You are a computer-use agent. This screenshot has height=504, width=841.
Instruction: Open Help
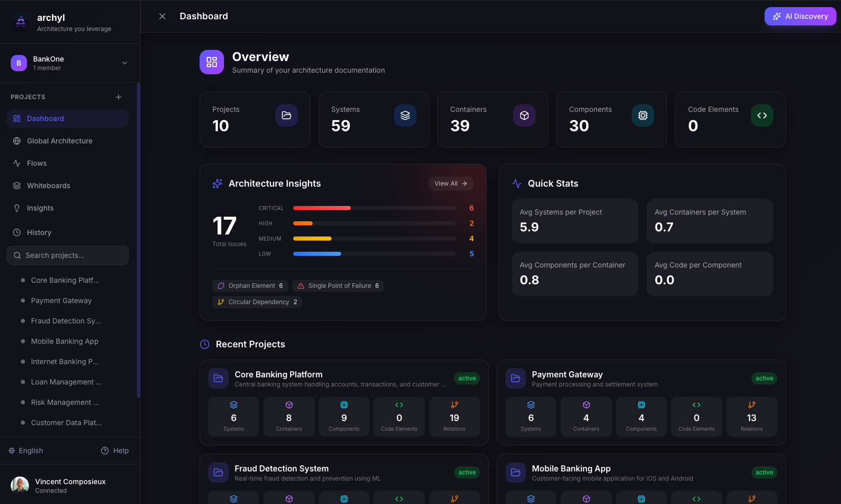click(x=115, y=451)
